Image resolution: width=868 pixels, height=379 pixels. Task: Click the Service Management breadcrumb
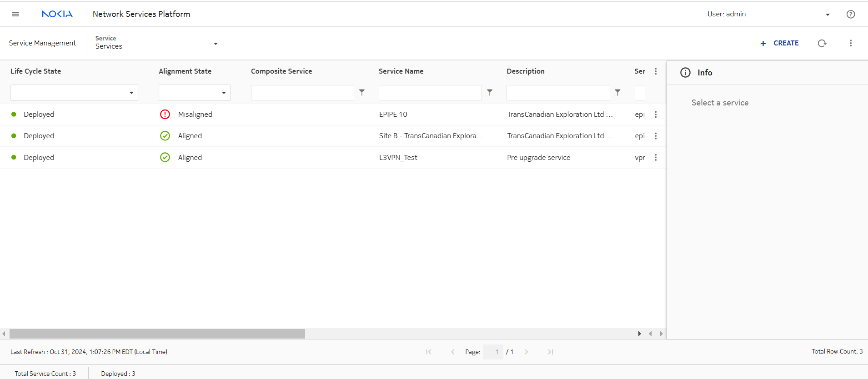pos(42,43)
